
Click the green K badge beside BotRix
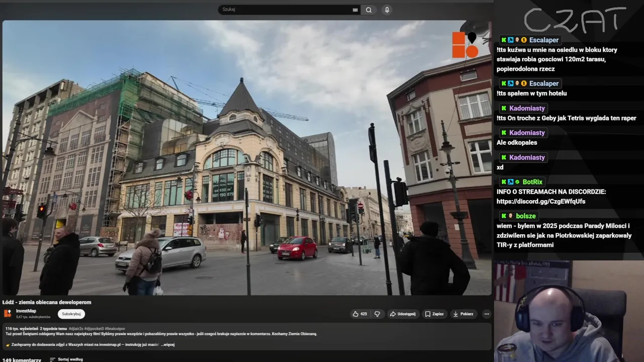point(504,182)
